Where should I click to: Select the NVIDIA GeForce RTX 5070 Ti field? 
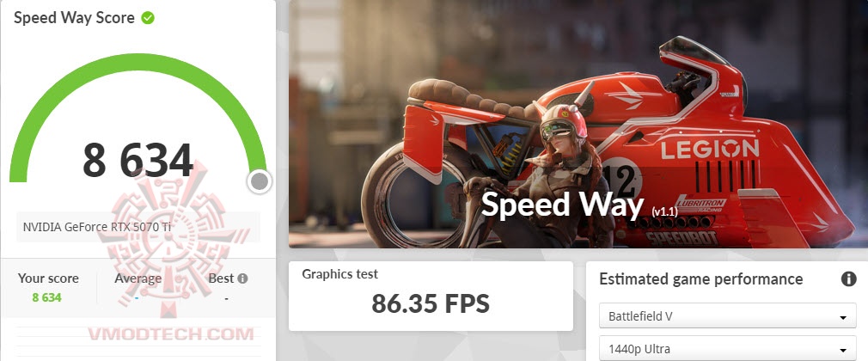tap(138, 226)
